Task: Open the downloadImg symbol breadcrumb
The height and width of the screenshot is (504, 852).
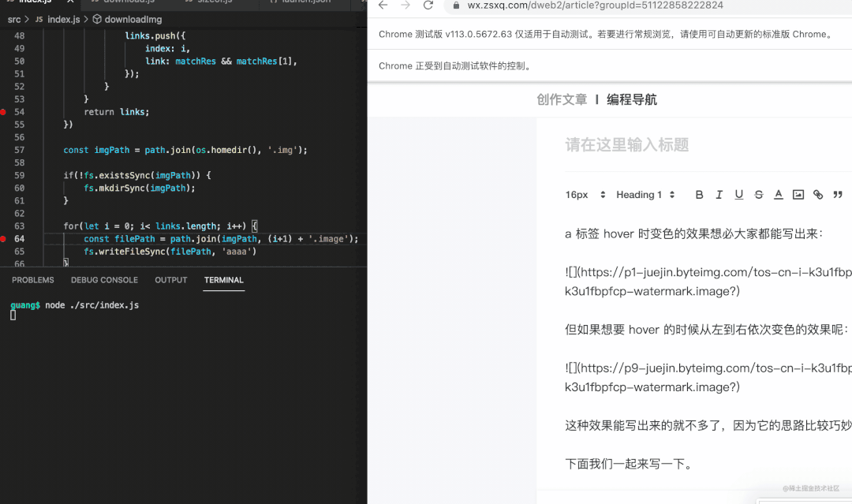Action: point(133,20)
